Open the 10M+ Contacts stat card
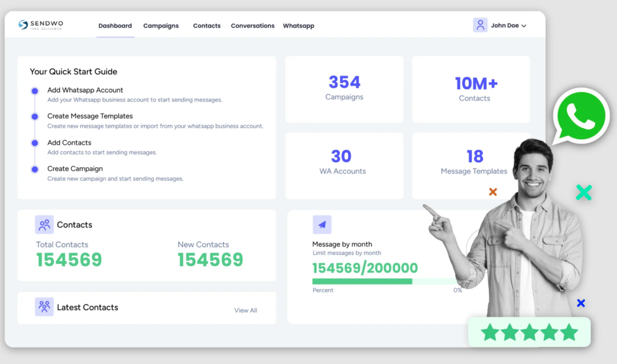Image resolution: width=617 pixels, height=364 pixels. pyautogui.click(x=471, y=89)
